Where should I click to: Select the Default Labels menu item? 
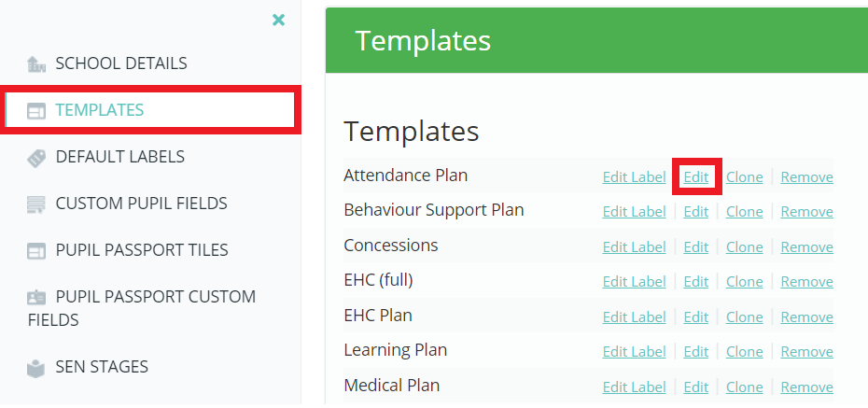pyautogui.click(x=120, y=157)
